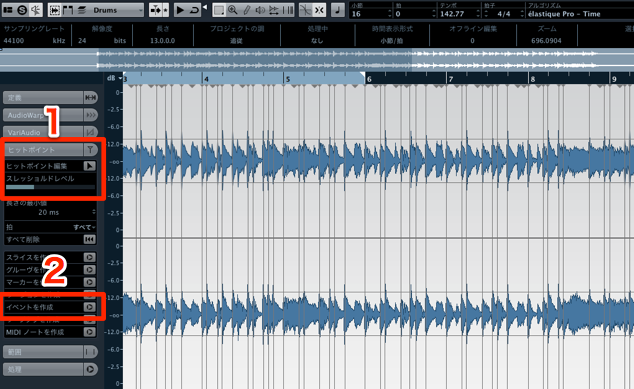Start audition with the Play button
This screenshot has width=634, height=389.
point(180,10)
